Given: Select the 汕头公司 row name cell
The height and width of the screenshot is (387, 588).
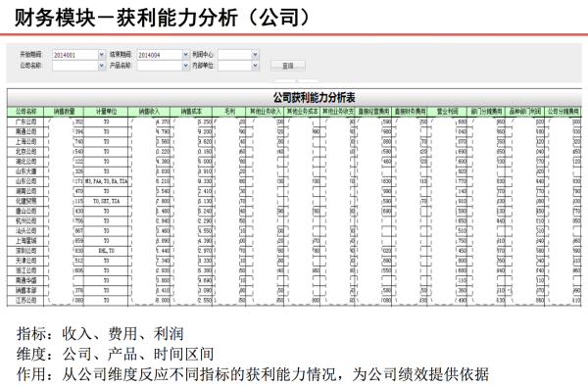Looking at the screenshot, I should [25, 231].
